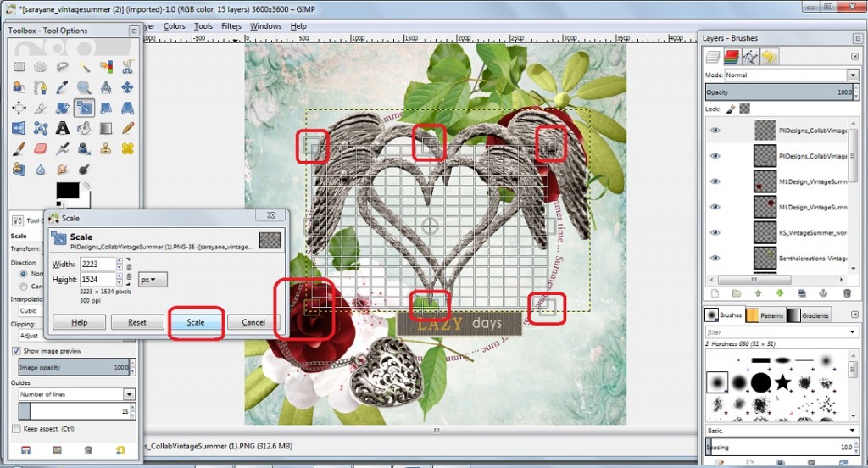The height and width of the screenshot is (468, 868).
Task: Pick the Color Picker eyedropper tool
Action: click(63, 87)
